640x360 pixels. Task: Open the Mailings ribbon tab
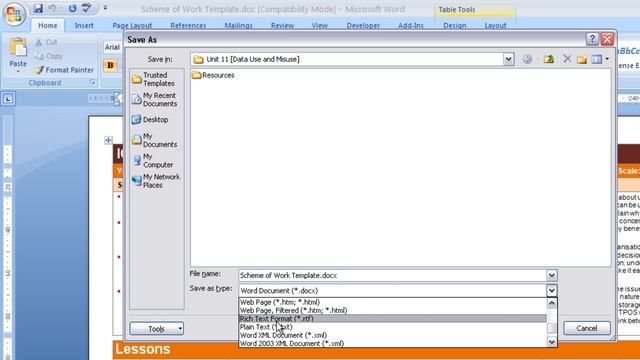coord(238,25)
